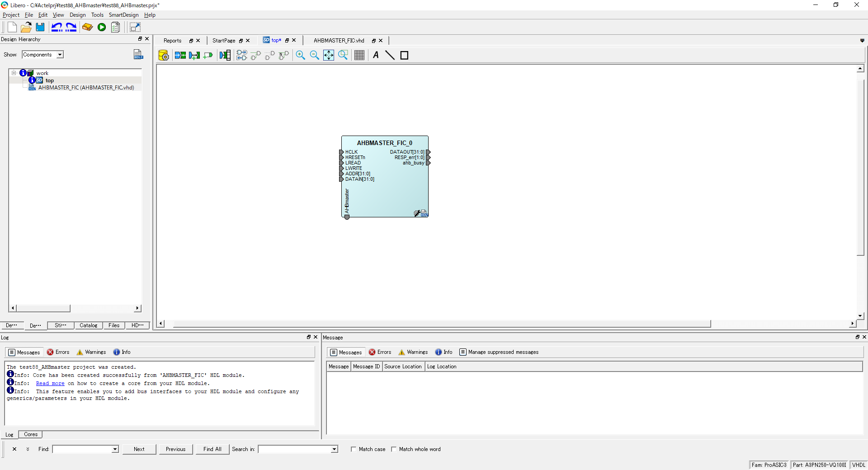Open the Search in dropdown
868x470 pixels.
[x=334, y=449]
